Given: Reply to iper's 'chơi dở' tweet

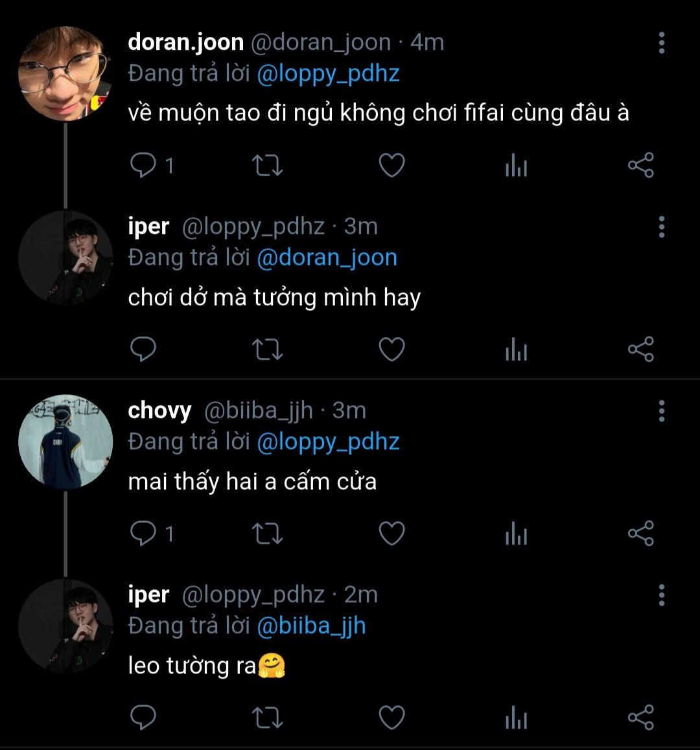Looking at the screenshot, I should point(143,350).
